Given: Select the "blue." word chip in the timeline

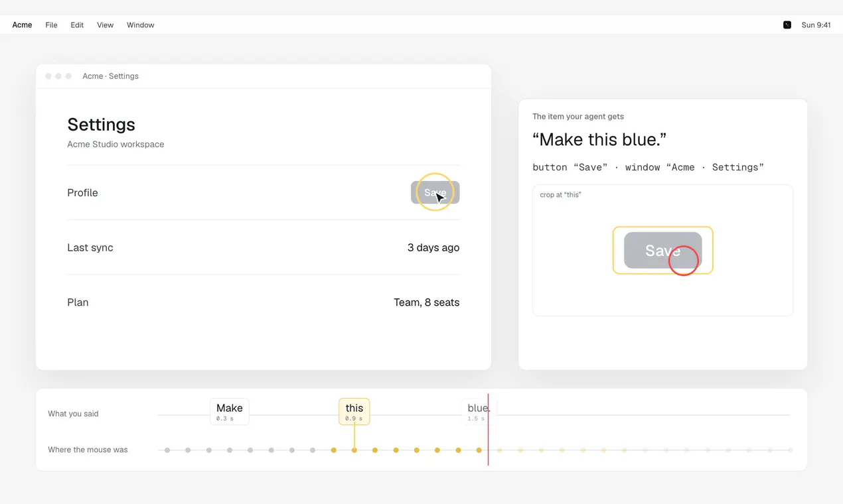Looking at the screenshot, I should (x=478, y=411).
